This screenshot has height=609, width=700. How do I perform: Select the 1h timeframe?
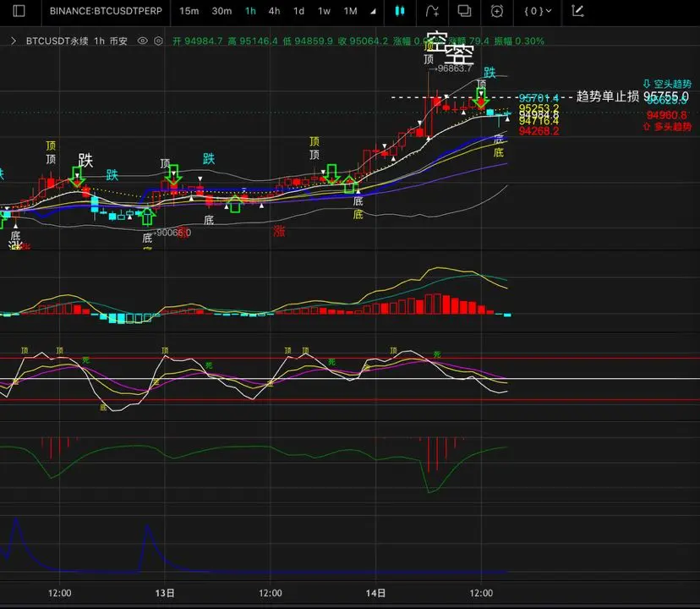(250, 11)
